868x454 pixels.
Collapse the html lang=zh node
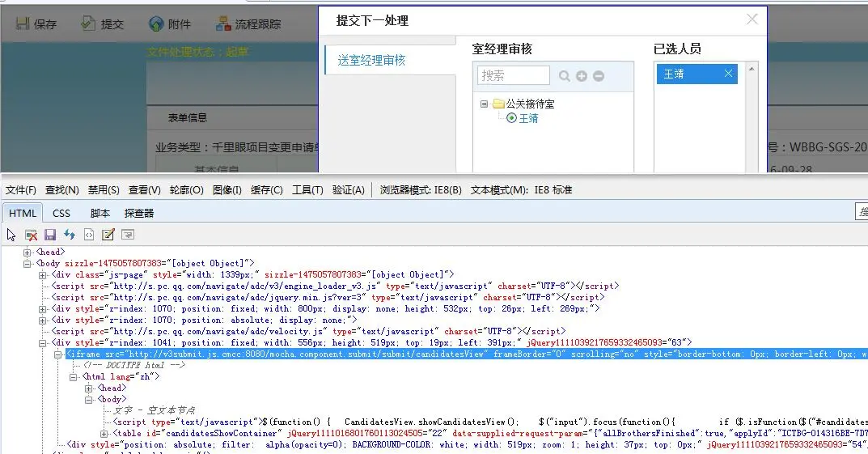73,377
